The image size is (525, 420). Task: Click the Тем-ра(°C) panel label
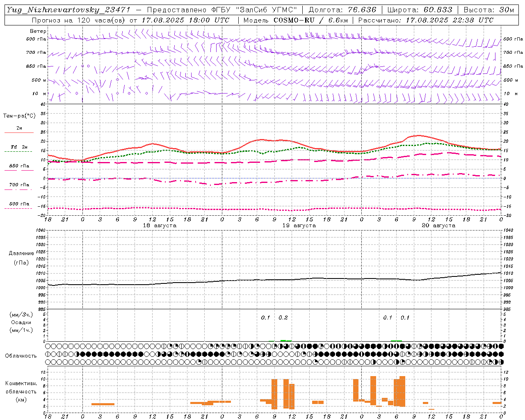[19, 116]
